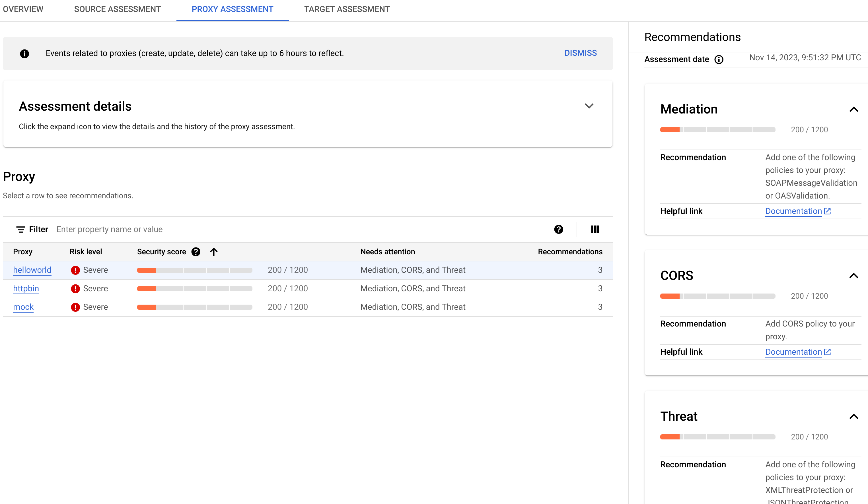Click the columns visibility icon top right
868x504 pixels.
(595, 229)
